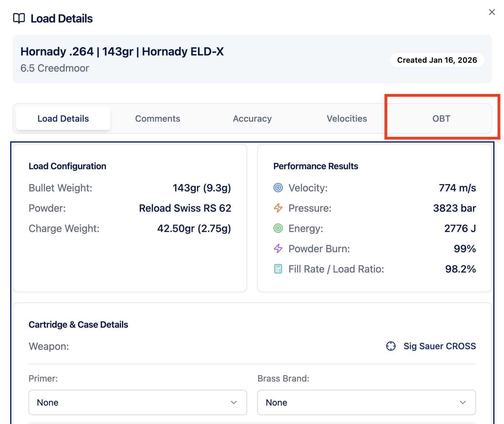Click the Hornady .264 load title
This screenshot has width=504, height=424.
point(122,51)
